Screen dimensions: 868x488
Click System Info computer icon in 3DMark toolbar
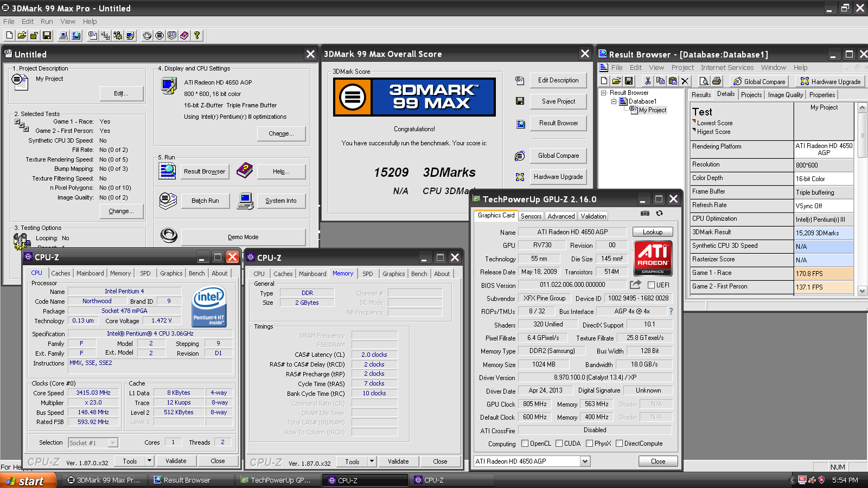63,35
